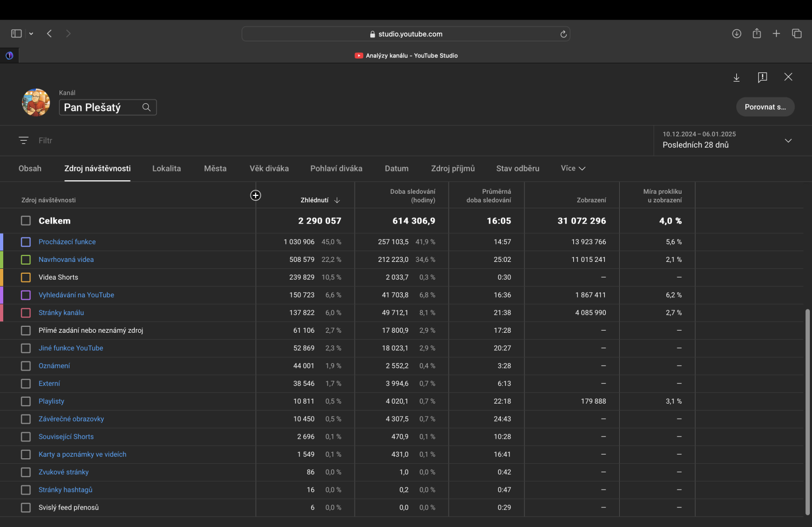Open the Datum tab

click(x=397, y=168)
